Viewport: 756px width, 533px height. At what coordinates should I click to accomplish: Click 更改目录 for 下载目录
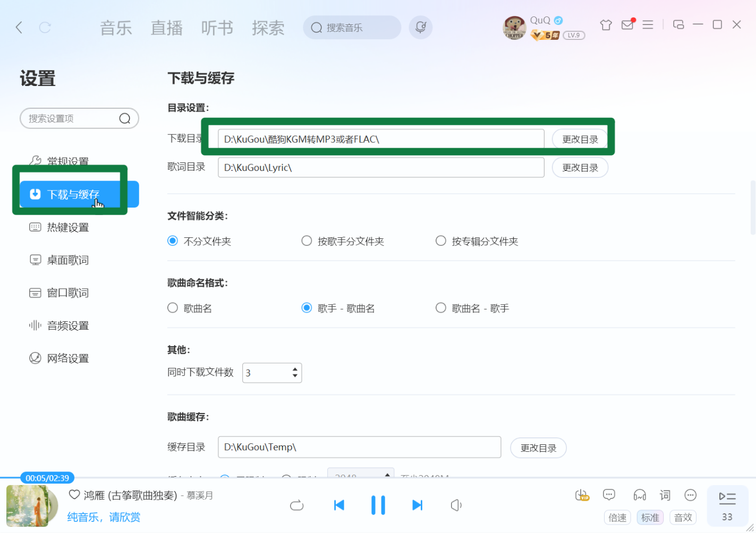click(580, 139)
